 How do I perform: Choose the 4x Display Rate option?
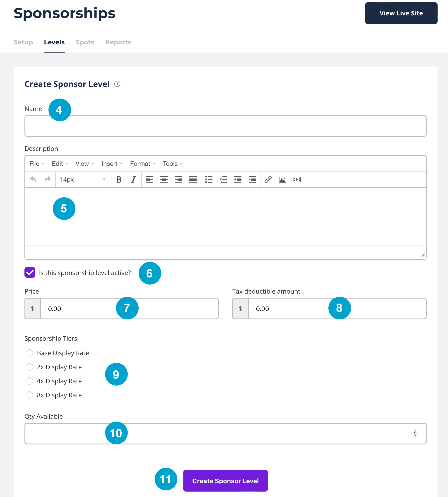[x=29, y=381]
